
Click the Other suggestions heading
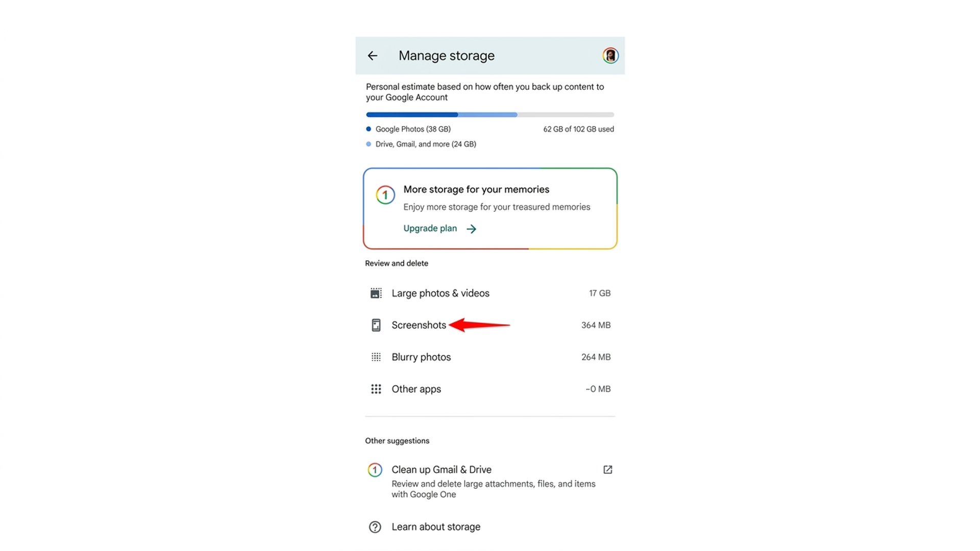397,441
